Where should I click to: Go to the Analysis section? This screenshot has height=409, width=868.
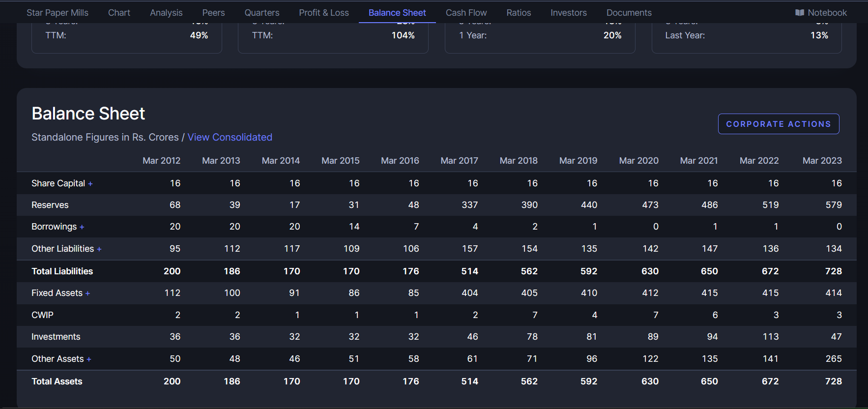tap(166, 13)
